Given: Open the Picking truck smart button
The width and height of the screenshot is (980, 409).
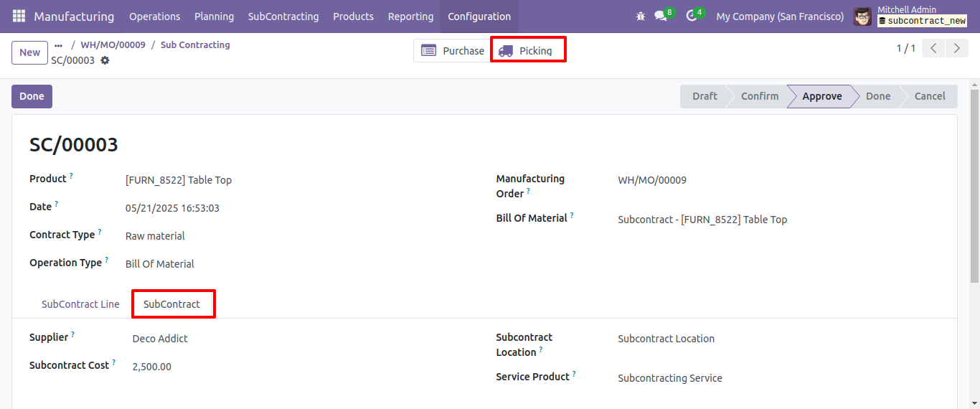Looking at the screenshot, I should [528, 50].
